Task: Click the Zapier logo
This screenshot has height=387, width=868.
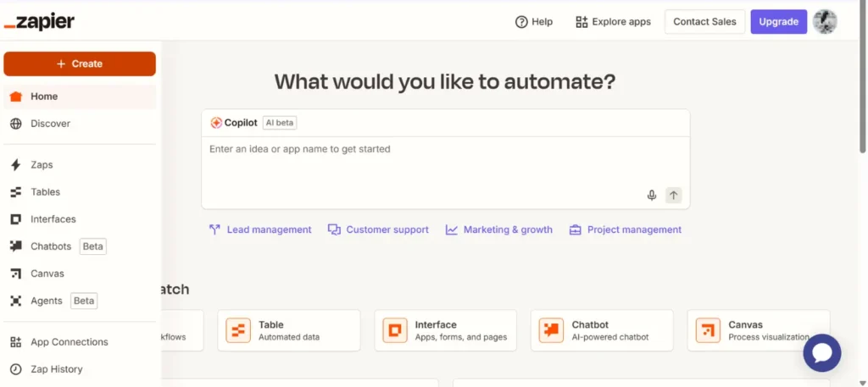Action: click(39, 22)
